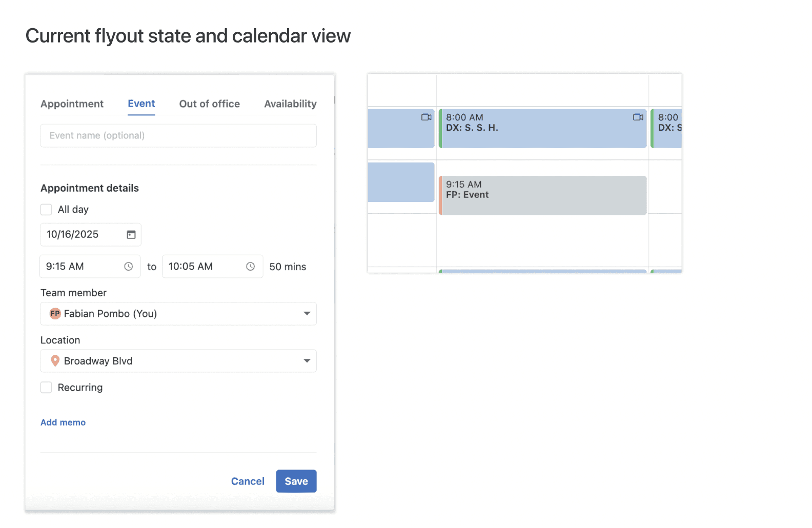Expand the Location dropdown arrow
The height and width of the screenshot is (528, 812).
point(307,361)
